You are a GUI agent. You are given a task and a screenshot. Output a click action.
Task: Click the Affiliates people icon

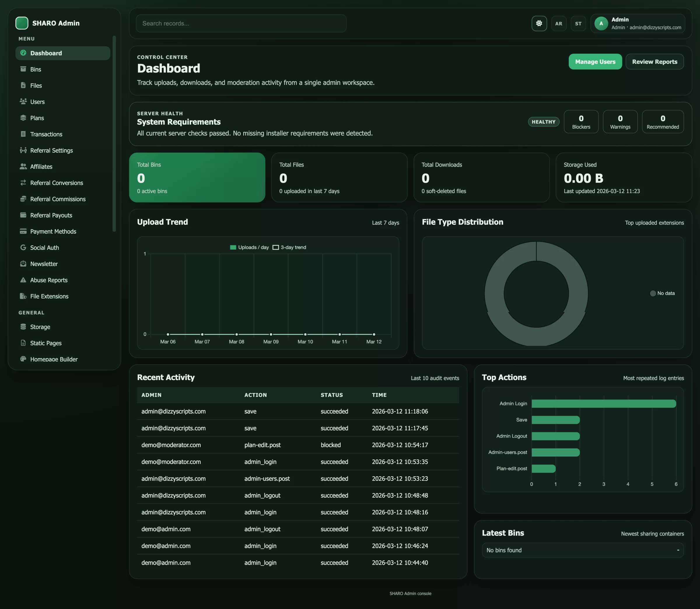click(x=23, y=166)
